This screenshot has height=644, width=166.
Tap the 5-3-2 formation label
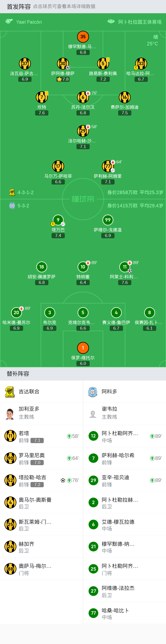[x=23, y=206]
